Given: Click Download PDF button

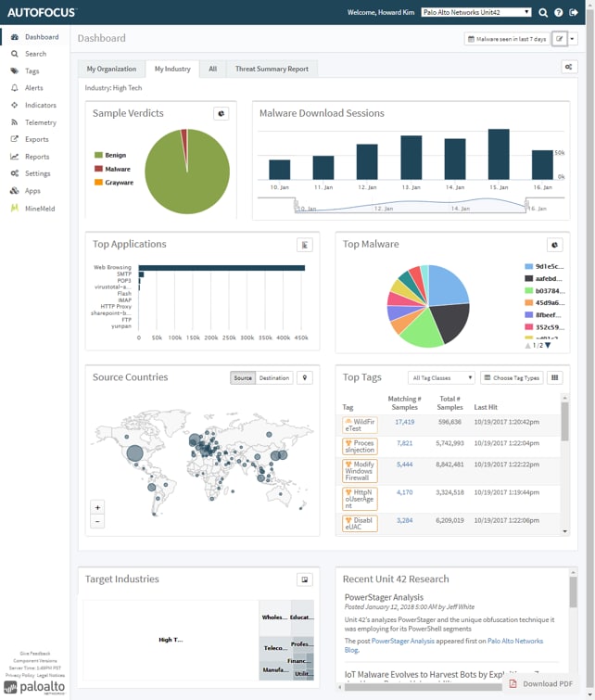Looking at the screenshot, I should pyautogui.click(x=541, y=684).
